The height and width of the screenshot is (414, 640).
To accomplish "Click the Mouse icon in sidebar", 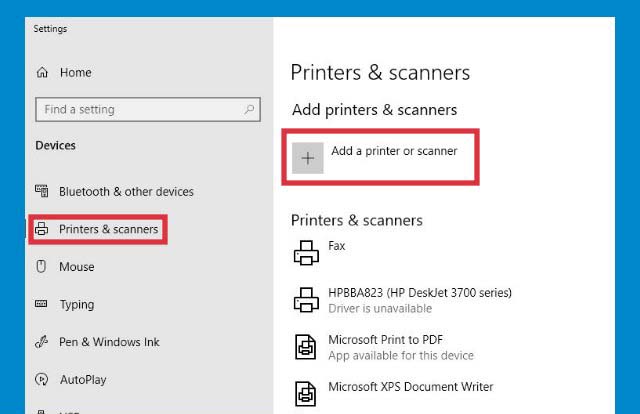I will (x=41, y=266).
